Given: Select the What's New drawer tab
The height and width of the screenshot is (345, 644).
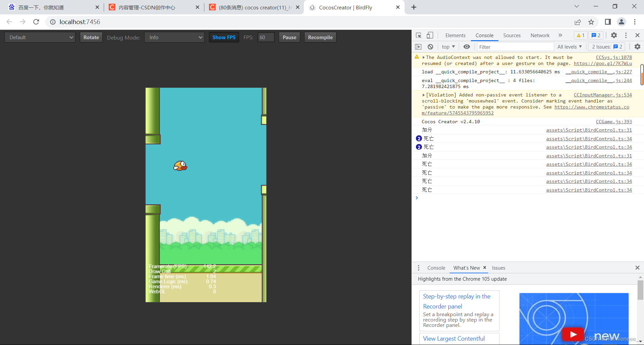Looking at the screenshot, I should coord(467,268).
